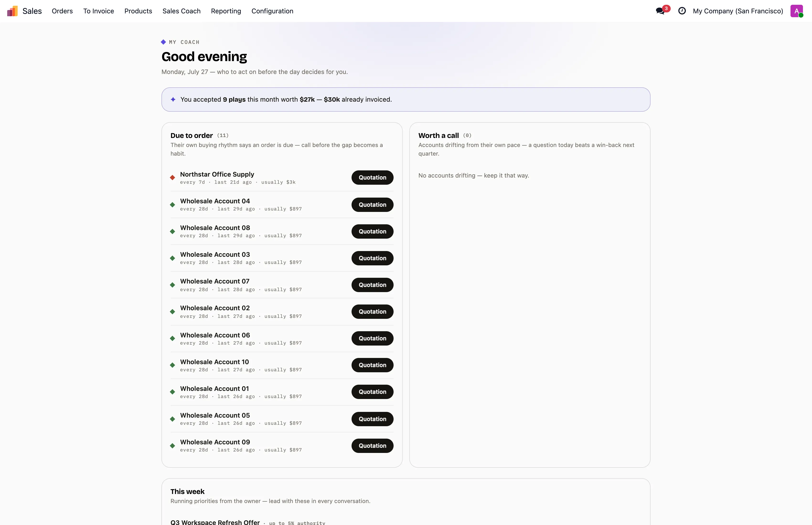Select the Wholesale Account 07 name

(x=215, y=281)
